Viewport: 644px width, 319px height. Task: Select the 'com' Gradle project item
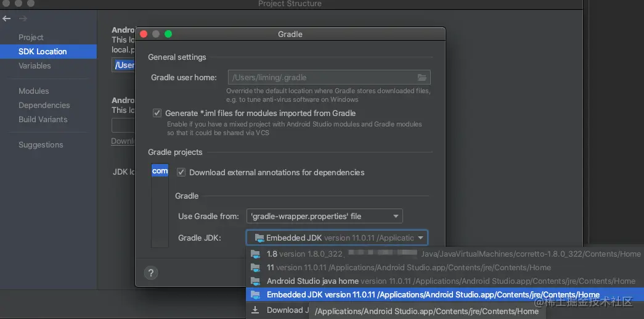160,170
